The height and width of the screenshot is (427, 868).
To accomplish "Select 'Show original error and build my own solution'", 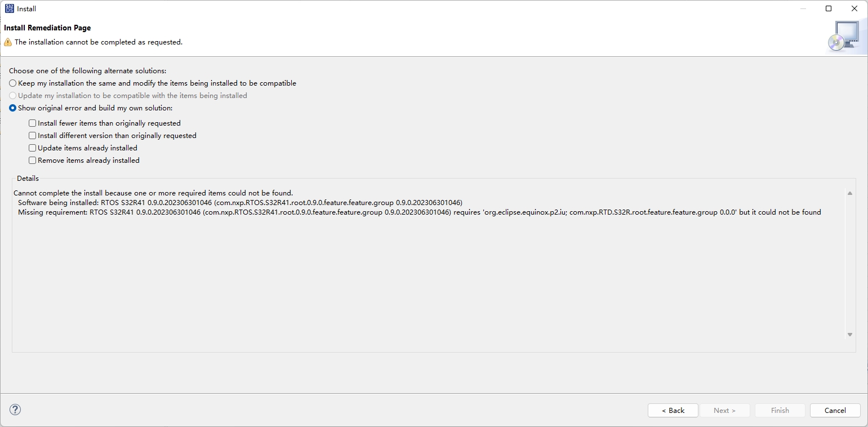I will coord(12,108).
